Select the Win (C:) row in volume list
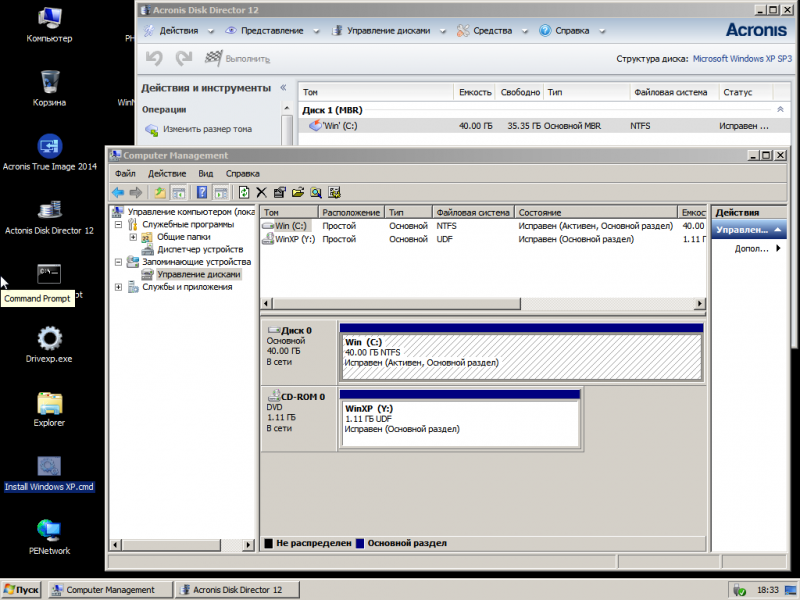This screenshot has width=800, height=600. (483, 226)
